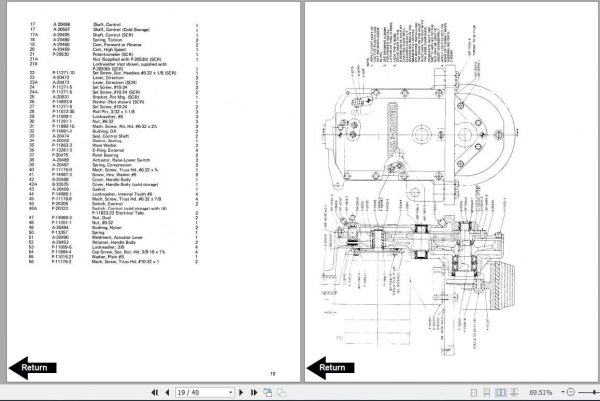Image resolution: width=600 pixels, height=401 pixels.
Task: Click the 'Wave Washer' row
Action: coord(113,145)
